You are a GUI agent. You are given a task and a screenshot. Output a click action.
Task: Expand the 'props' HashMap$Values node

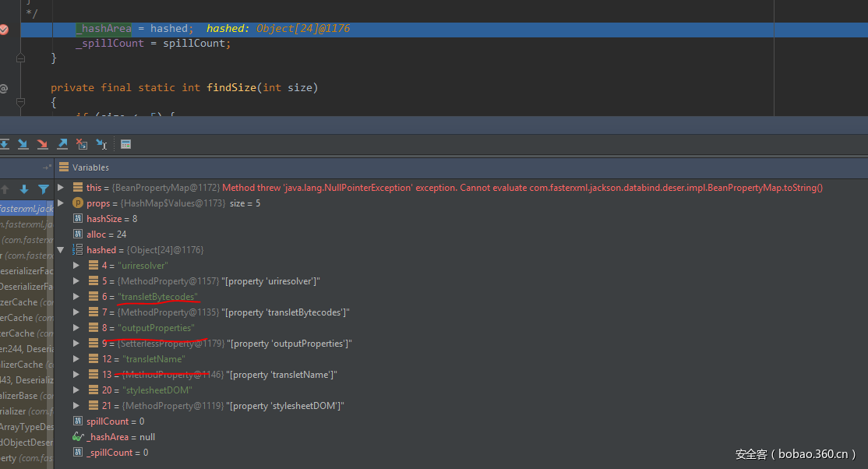coord(62,203)
